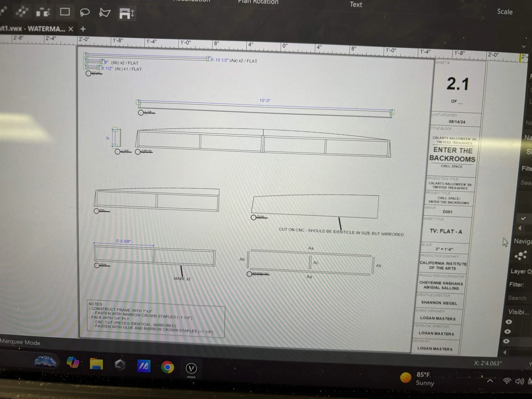Close the vwx document tab

click(x=71, y=29)
